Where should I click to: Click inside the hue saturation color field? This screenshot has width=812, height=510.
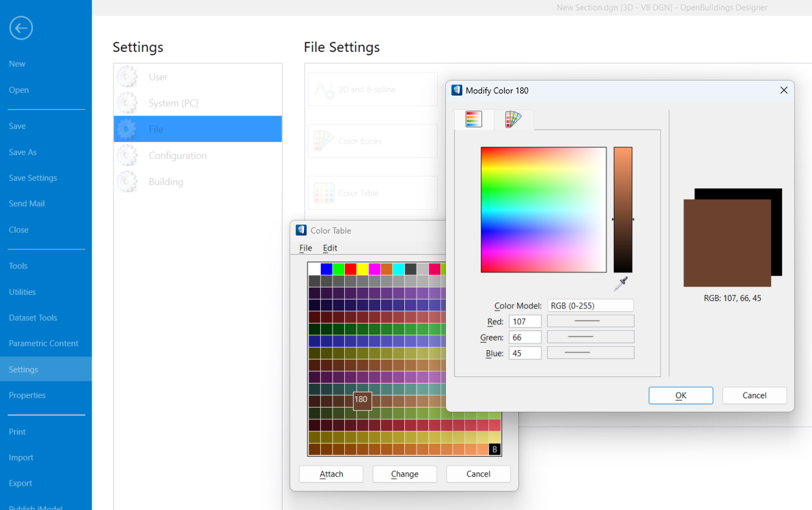543,210
